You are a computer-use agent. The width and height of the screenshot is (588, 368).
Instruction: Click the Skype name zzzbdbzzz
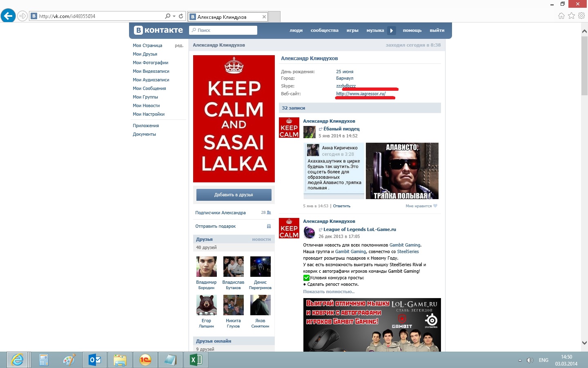346,86
